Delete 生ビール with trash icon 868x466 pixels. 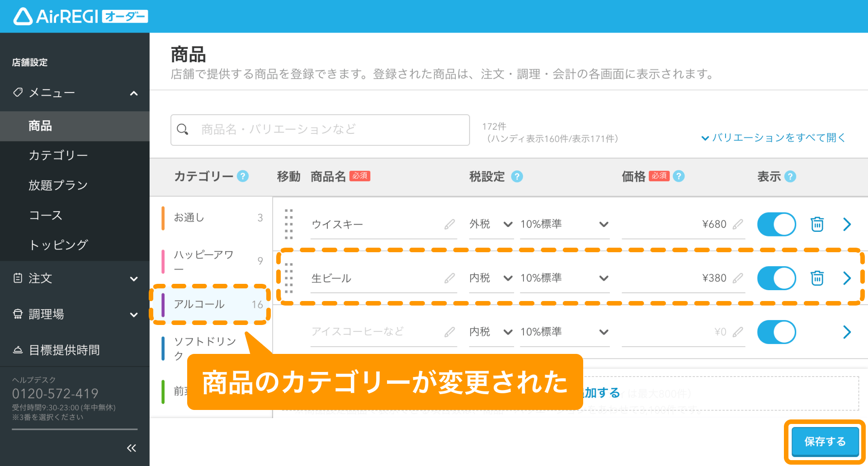tap(817, 278)
